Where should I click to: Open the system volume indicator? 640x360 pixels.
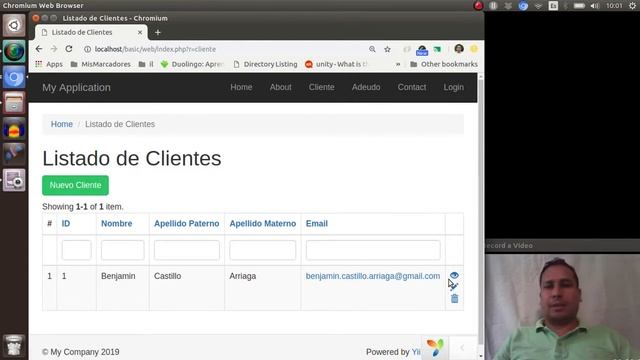(x=595, y=6)
